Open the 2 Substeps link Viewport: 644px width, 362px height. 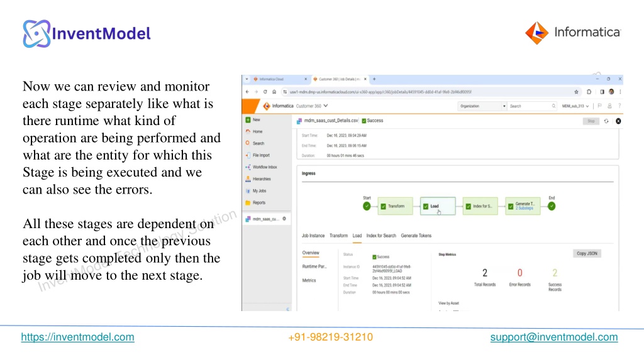point(525,209)
